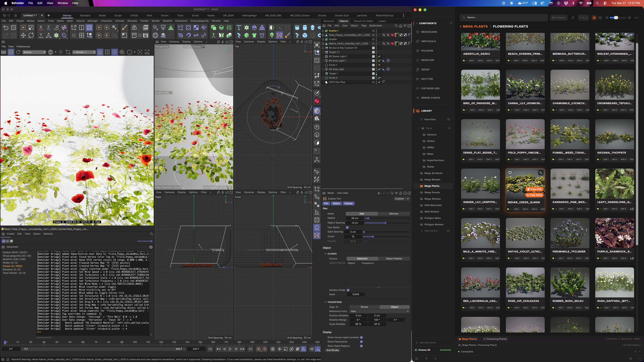Screen dimensions: 644x362
Task: Click the record keyframe button
Action: (x=258, y=349)
